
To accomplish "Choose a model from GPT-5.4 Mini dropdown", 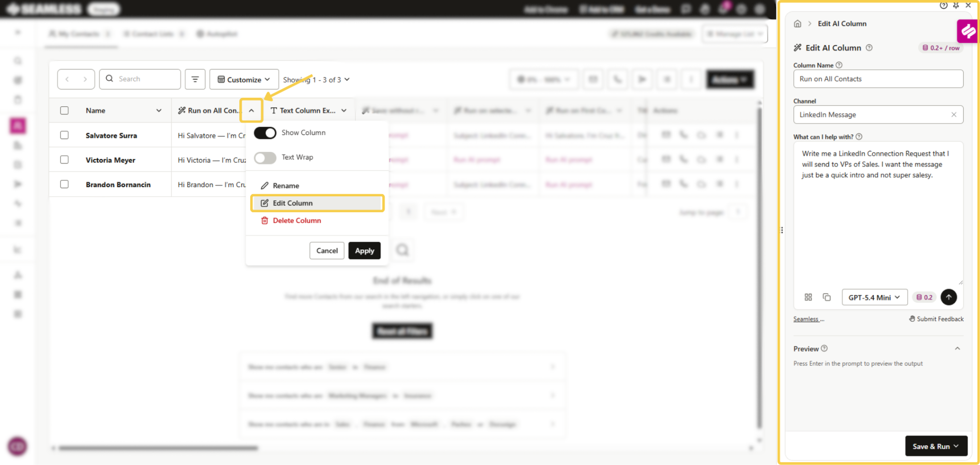I will (874, 297).
